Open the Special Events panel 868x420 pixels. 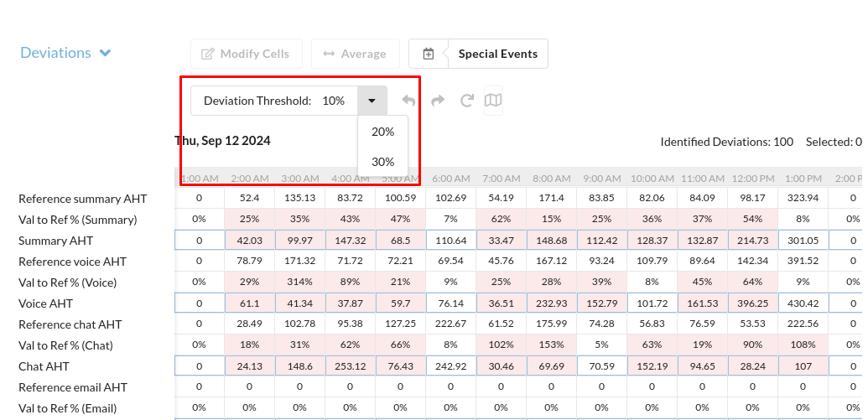point(498,54)
